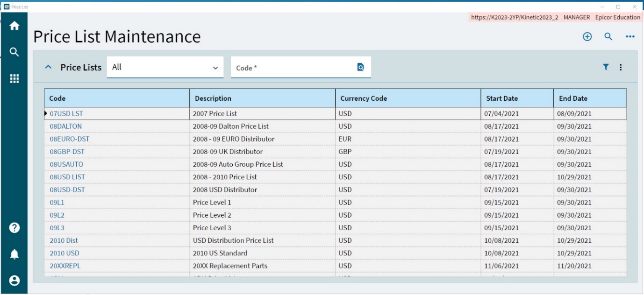Add a new price list with plus icon

pos(587,36)
